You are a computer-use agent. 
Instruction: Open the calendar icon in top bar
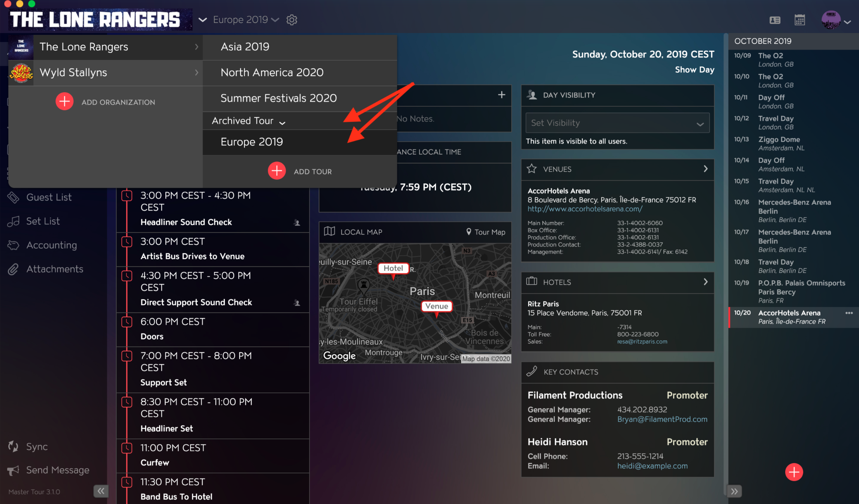point(799,20)
